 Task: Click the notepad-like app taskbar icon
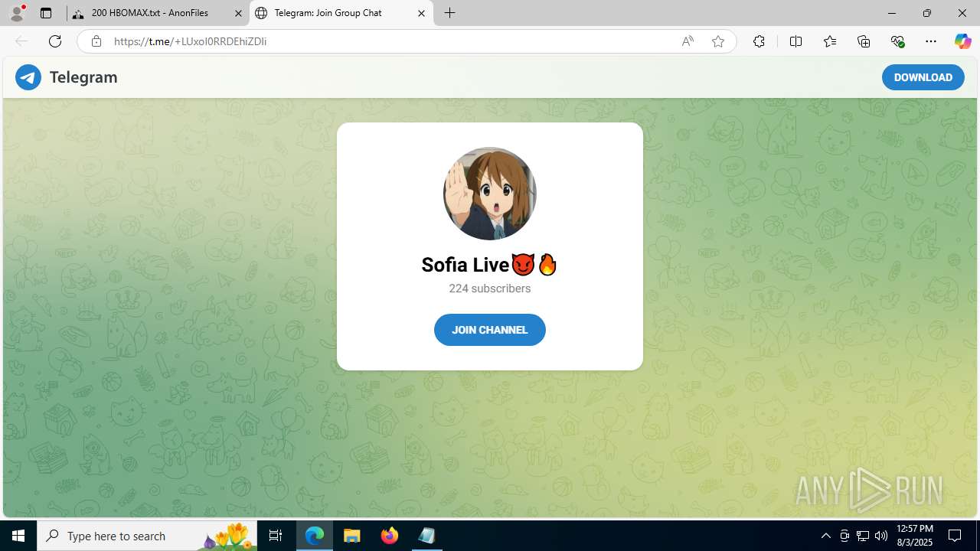(x=427, y=536)
